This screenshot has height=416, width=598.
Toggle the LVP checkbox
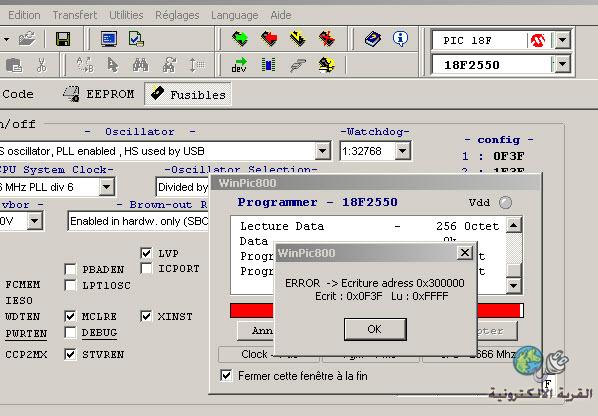coord(146,253)
